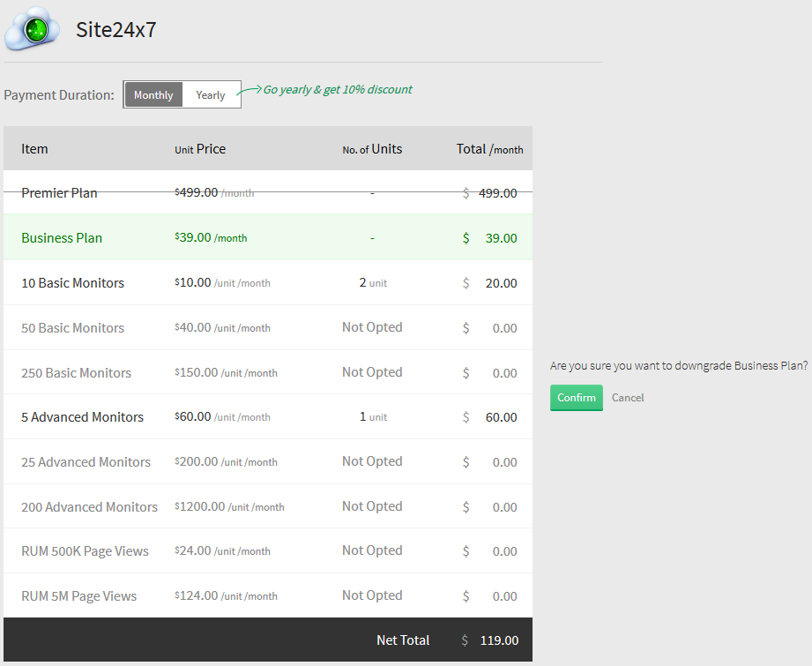The width and height of the screenshot is (812, 666).
Task: Click Not Opted for 250 Basic Monitors
Action: tap(372, 372)
